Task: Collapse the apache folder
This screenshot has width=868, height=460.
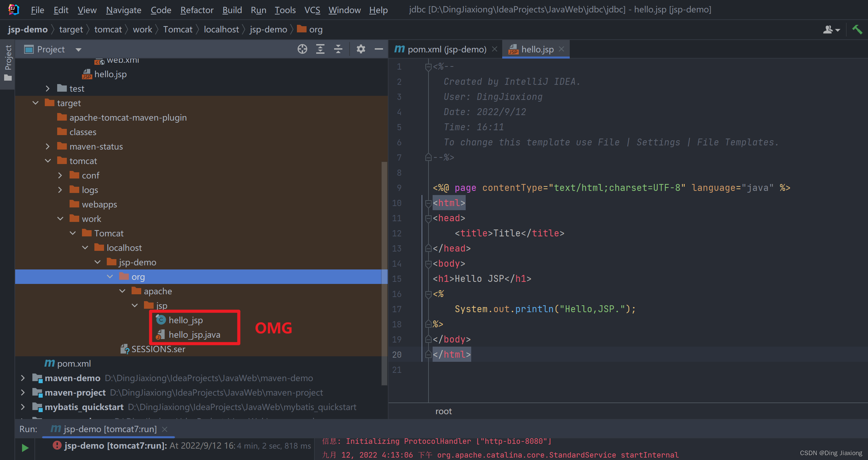Action: pyautogui.click(x=122, y=291)
